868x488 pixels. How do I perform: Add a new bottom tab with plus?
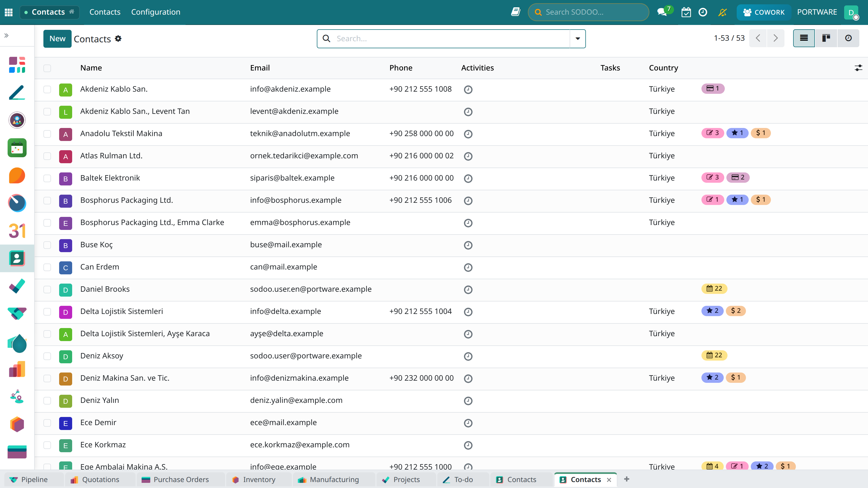tap(626, 479)
